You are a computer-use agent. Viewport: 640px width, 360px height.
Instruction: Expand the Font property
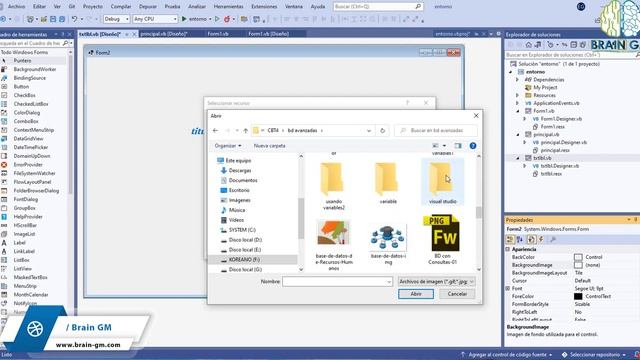(x=508, y=288)
